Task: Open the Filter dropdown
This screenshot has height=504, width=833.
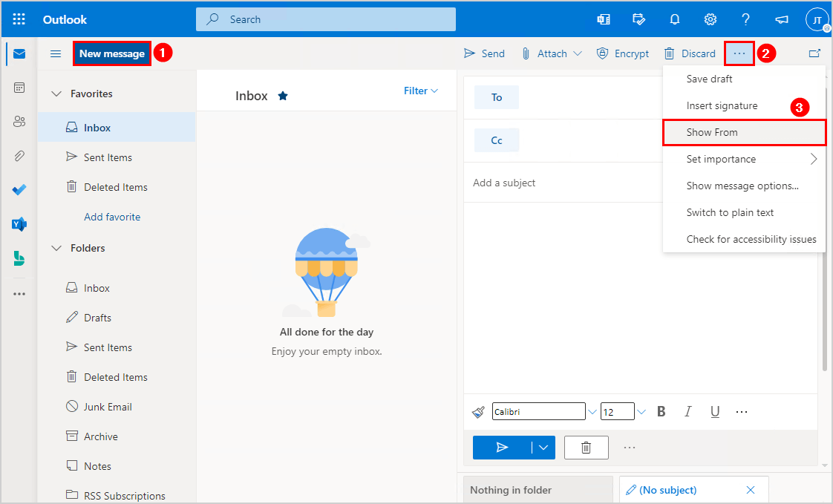Action: coord(421,91)
